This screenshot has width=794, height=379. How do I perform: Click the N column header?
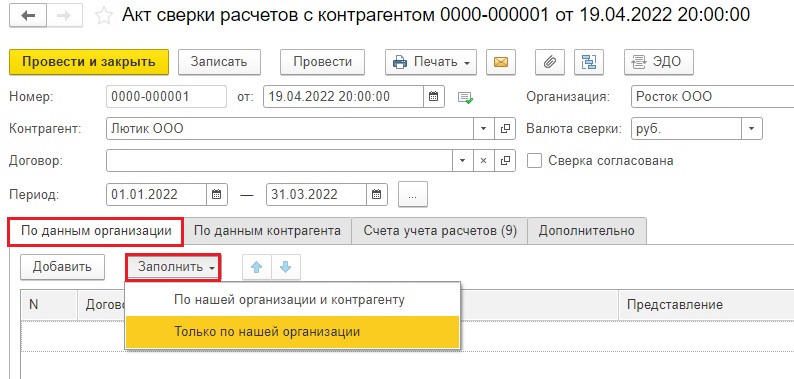click(x=49, y=305)
